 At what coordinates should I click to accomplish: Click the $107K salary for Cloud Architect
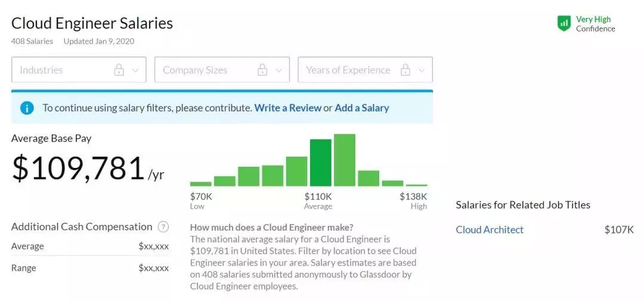pos(619,230)
